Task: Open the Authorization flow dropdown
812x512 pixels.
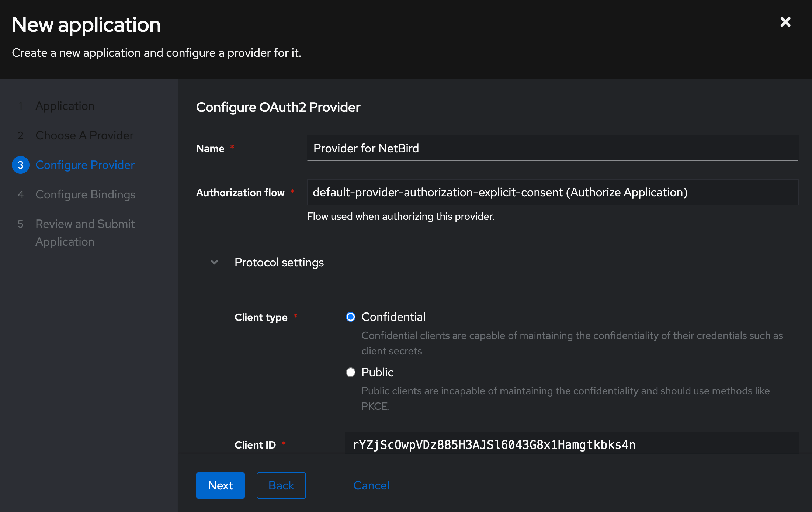Action: coord(552,192)
